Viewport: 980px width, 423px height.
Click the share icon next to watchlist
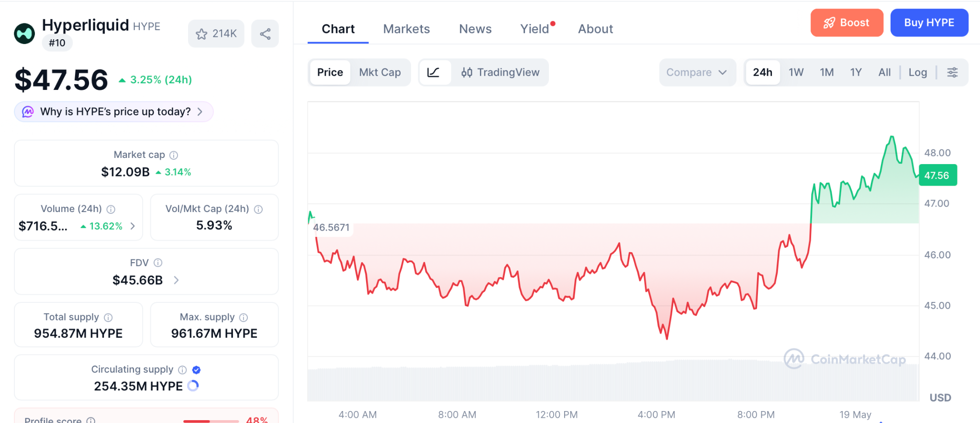(x=265, y=33)
